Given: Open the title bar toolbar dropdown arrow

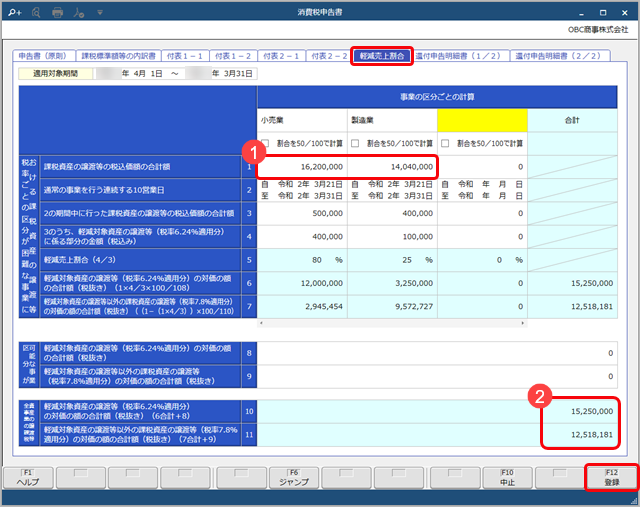Looking at the screenshot, I should [x=100, y=13].
